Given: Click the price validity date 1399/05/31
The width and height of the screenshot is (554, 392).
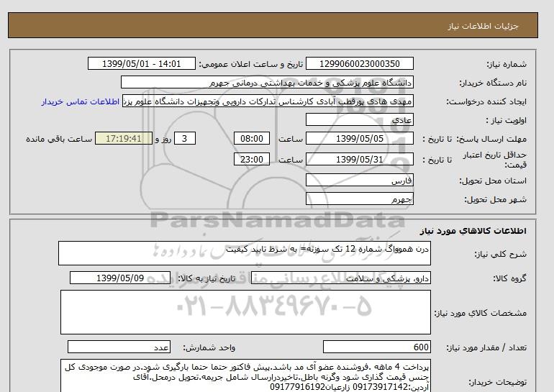Looking at the screenshot, I should [x=359, y=159].
